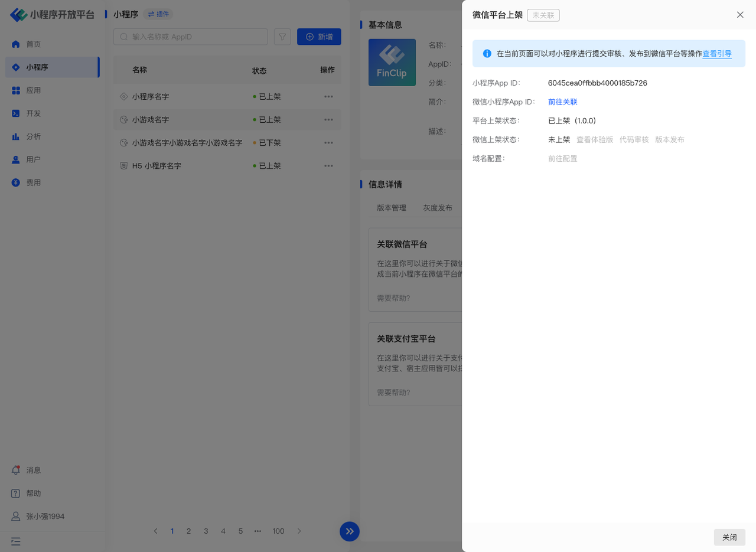Viewport: 756px width, 552px height.
Task: Open the Apps grid icon in sidebar
Action: point(16,90)
